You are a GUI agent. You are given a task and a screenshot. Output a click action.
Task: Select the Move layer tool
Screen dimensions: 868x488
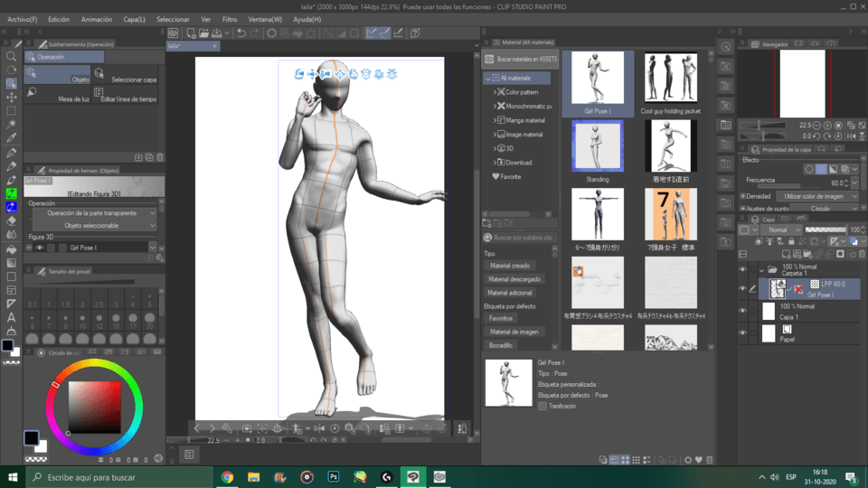click(x=11, y=98)
